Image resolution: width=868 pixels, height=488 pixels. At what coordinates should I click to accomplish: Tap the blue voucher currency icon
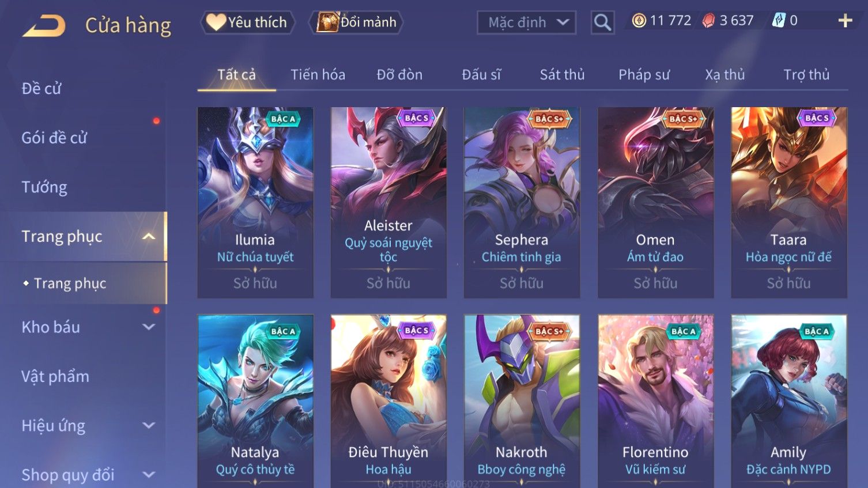click(x=779, y=21)
